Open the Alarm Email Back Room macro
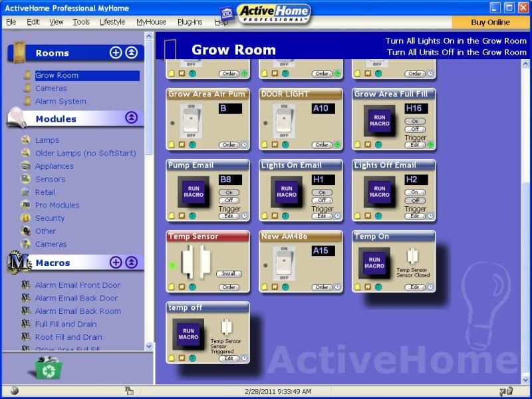This screenshot has width=532, height=399. pyautogui.click(x=78, y=311)
